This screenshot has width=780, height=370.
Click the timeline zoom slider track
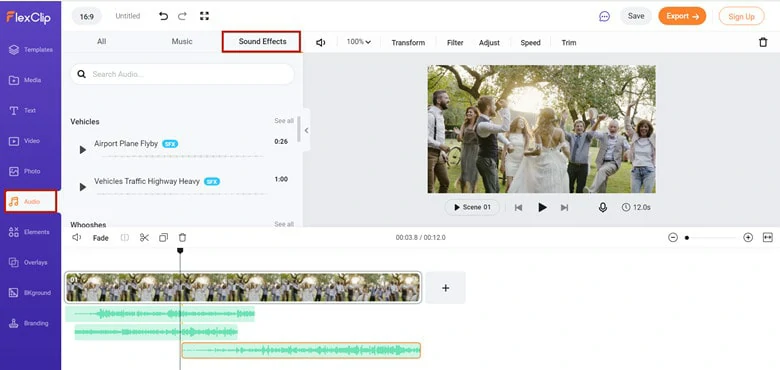(x=710, y=238)
